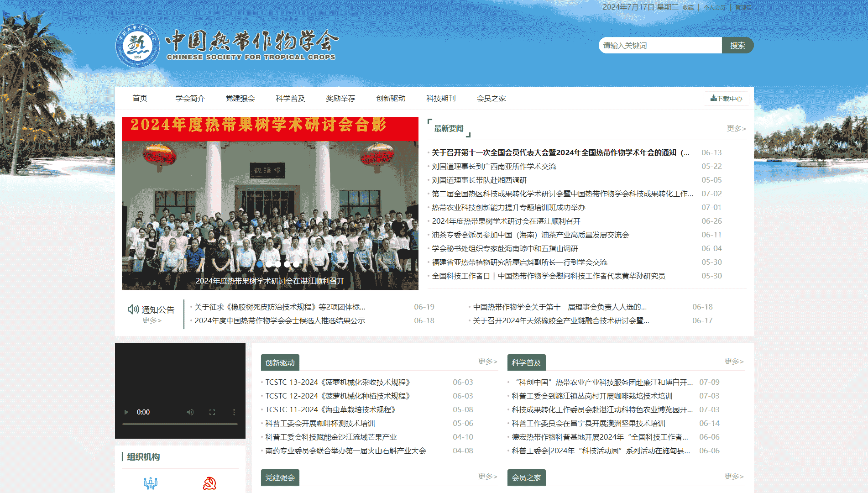Open the video player's more options menu

(x=234, y=412)
